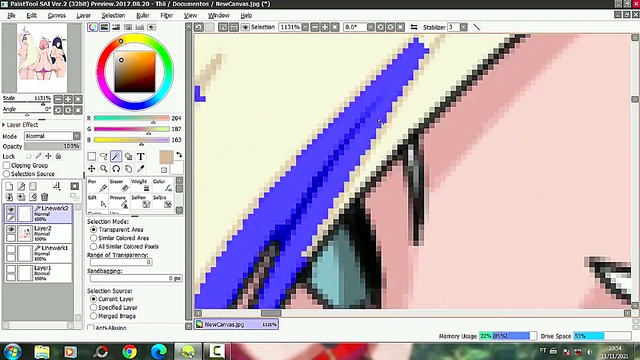The height and width of the screenshot is (360, 640).
Task: Show the Linework1 layer
Action: coord(11,249)
